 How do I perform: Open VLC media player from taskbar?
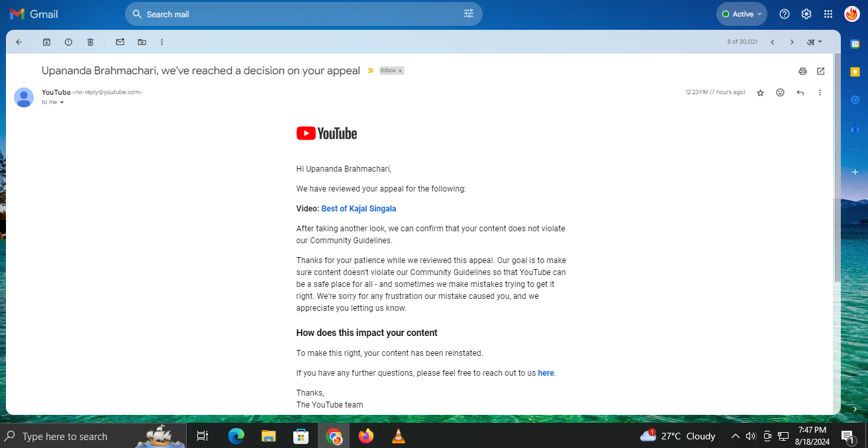pyautogui.click(x=398, y=436)
